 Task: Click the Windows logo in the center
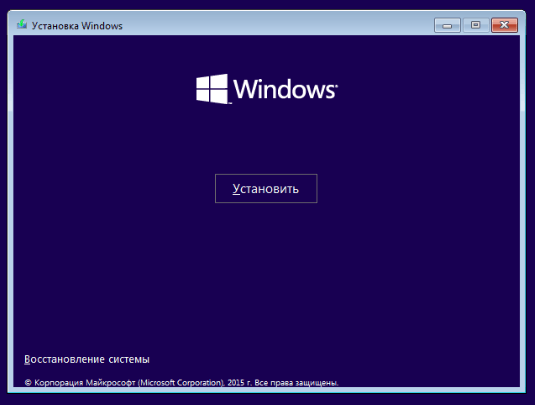click(x=267, y=89)
